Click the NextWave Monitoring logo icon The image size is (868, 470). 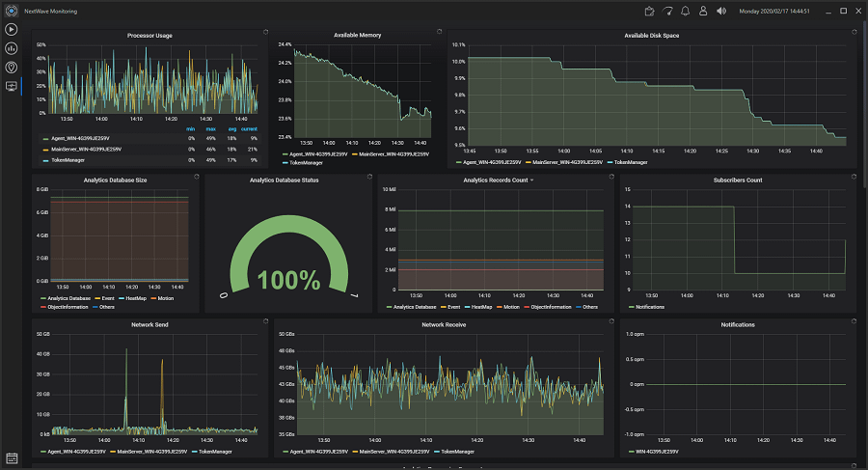[x=12, y=11]
